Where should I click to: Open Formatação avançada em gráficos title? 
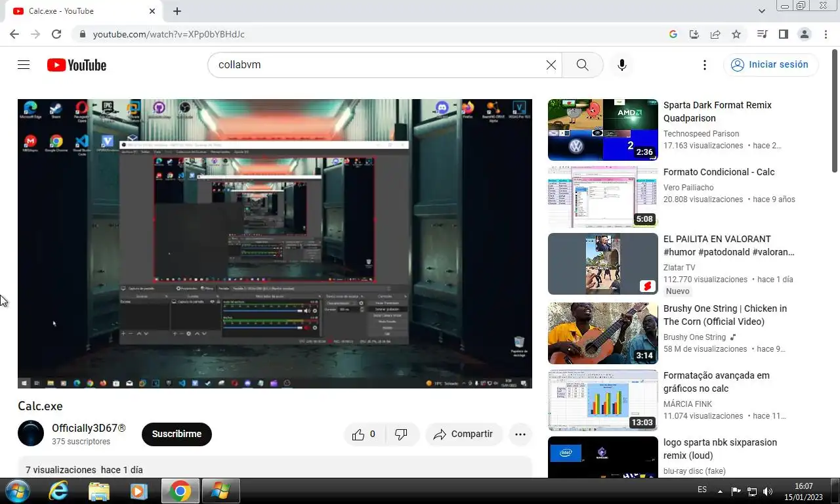coord(717,382)
